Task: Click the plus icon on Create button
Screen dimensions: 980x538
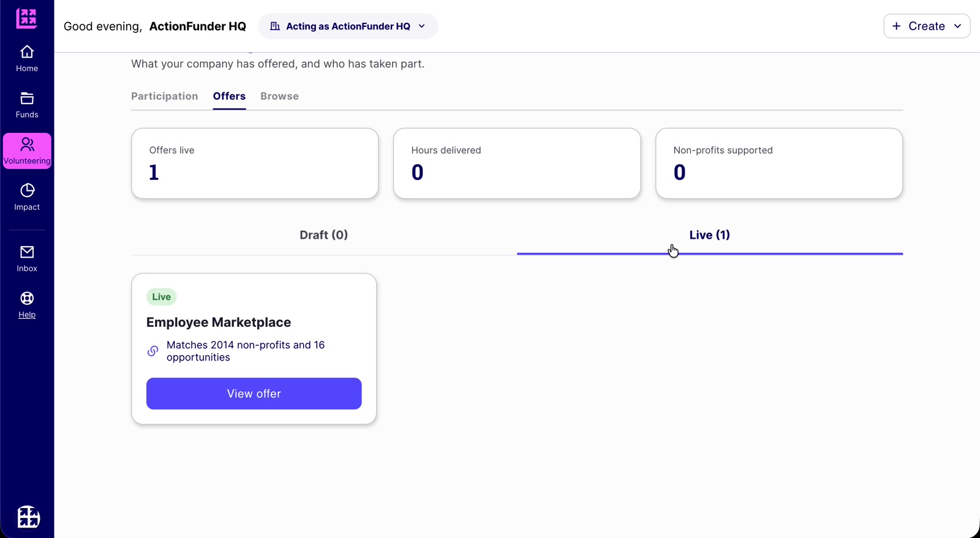Action: (897, 26)
